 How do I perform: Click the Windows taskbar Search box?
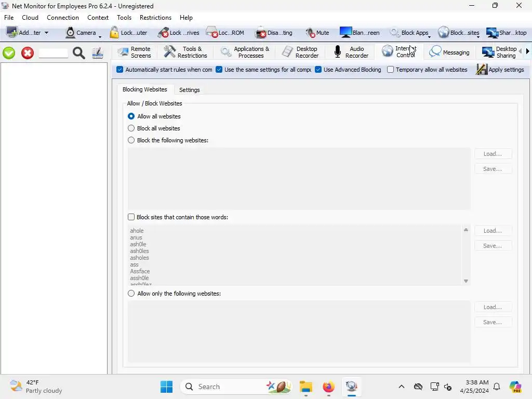coord(236,387)
